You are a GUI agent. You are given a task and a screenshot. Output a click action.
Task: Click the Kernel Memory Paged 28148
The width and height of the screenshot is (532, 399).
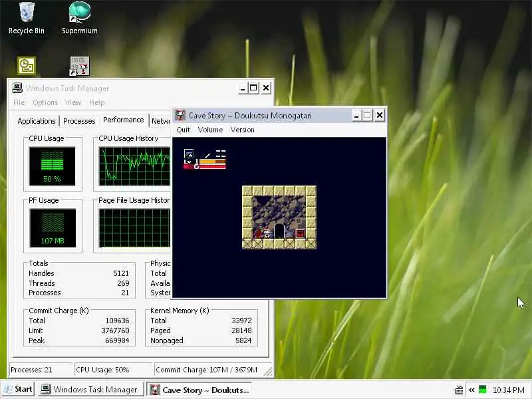tap(241, 331)
